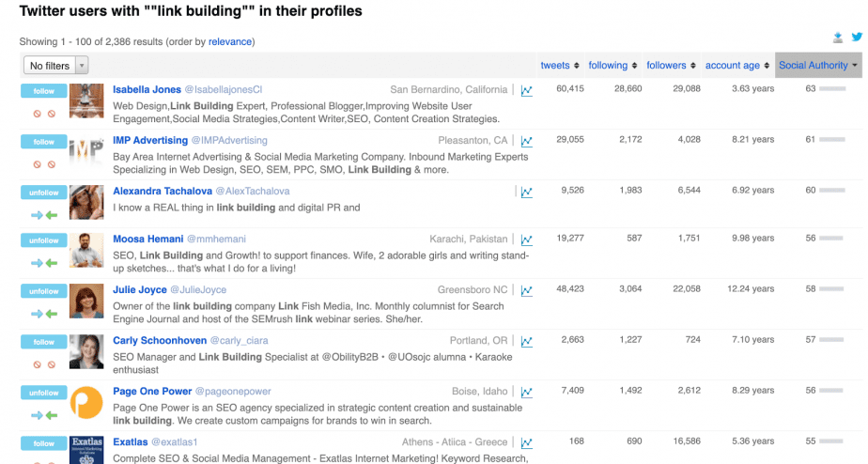Click the green left arrow in Julie Joyce's row
This screenshot has width=868, height=464.
(52, 314)
